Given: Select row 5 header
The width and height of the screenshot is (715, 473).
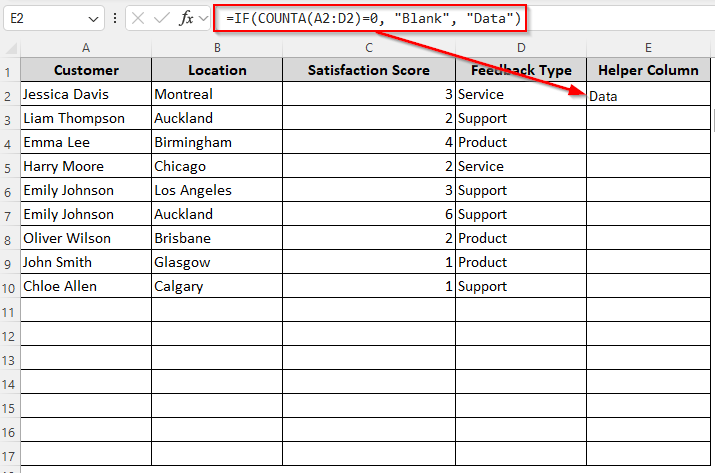Looking at the screenshot, I should point(10,167).
